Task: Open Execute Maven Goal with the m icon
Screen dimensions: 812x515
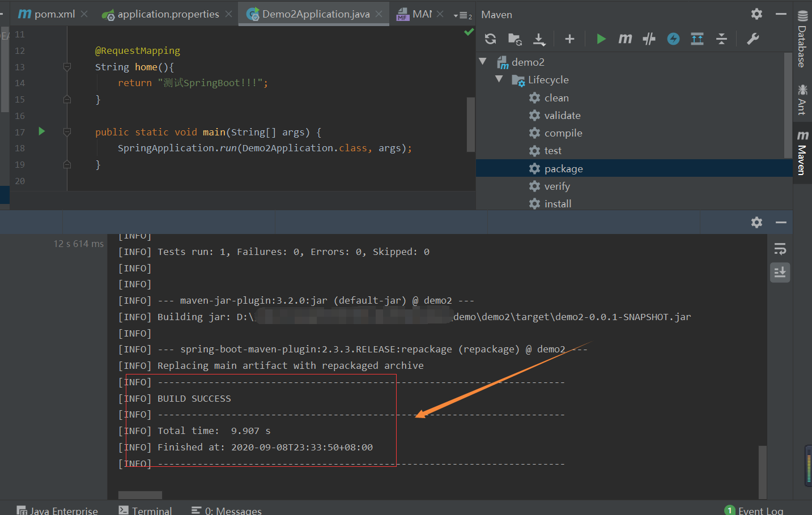Action: [625, 39]
